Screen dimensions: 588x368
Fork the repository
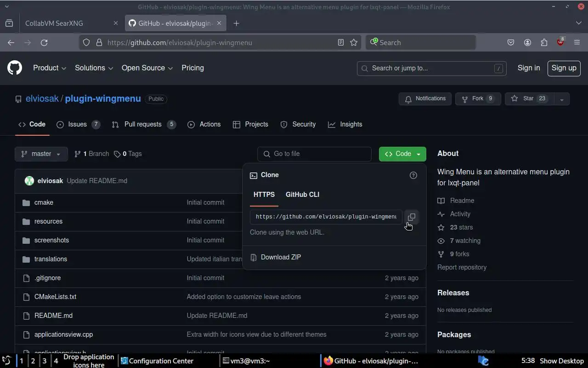(x=478, y=99)
